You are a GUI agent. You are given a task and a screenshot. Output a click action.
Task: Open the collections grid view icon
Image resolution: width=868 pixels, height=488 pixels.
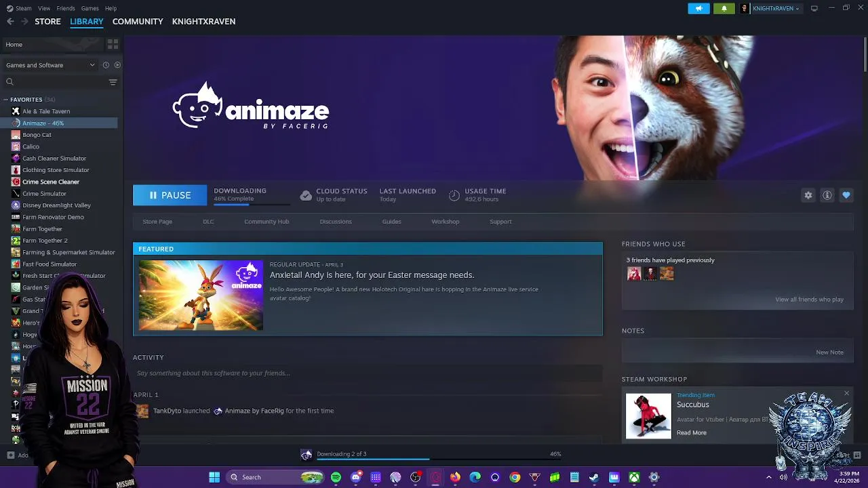pos(113,44)
